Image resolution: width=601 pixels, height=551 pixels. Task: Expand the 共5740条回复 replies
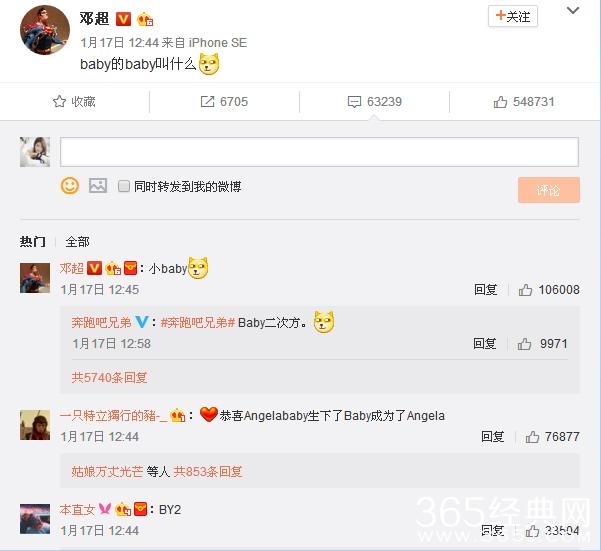point(110,378)
